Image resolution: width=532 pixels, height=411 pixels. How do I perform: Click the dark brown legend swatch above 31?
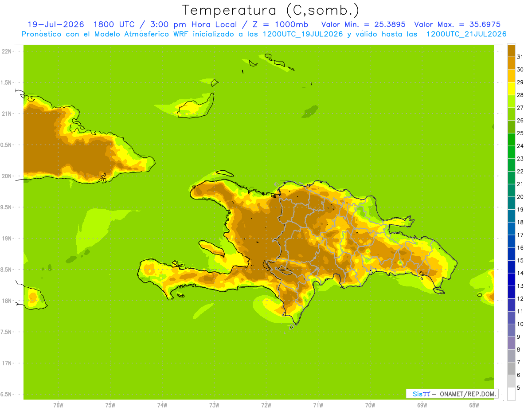511,51
